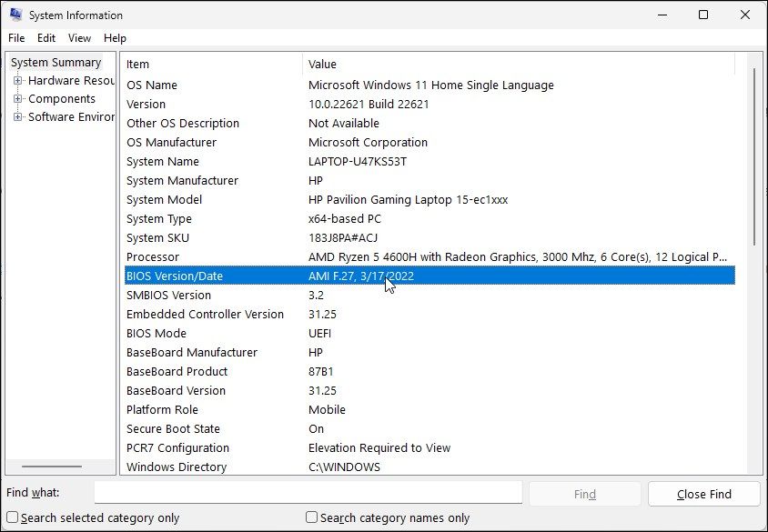Click the disabled Find button

pos(584,494)
